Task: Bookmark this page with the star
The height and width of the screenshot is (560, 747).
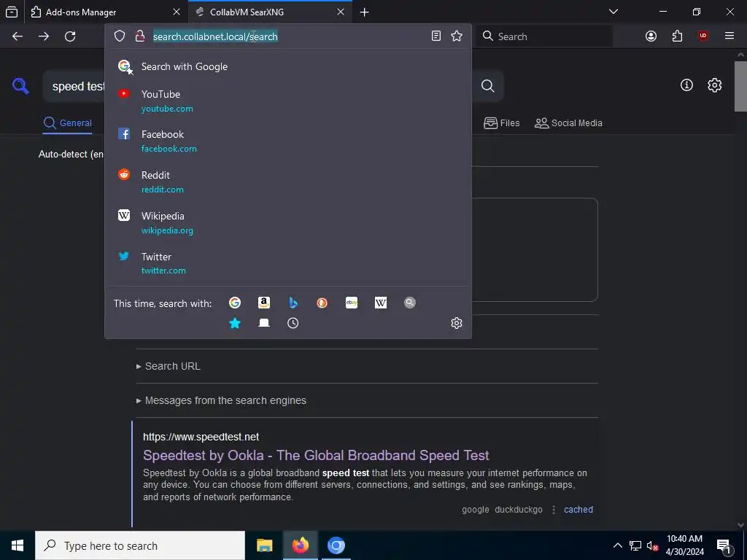Action: coord(457,36)
